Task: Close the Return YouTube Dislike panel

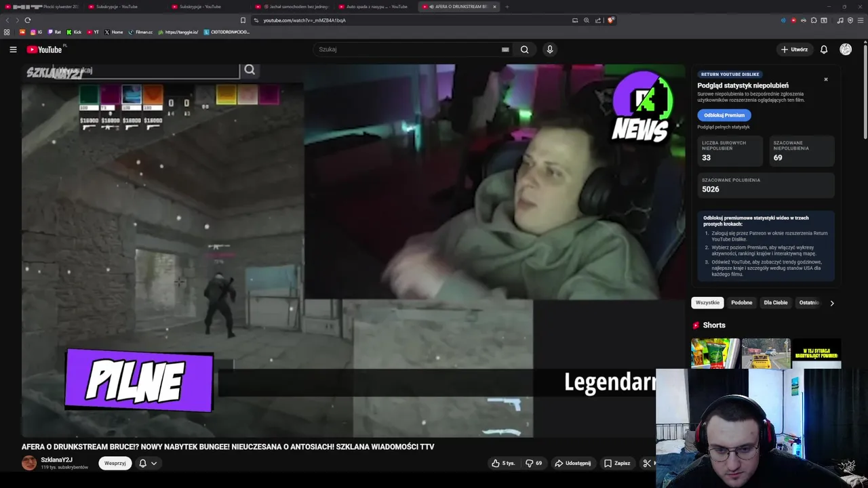Action: point(826,79)
